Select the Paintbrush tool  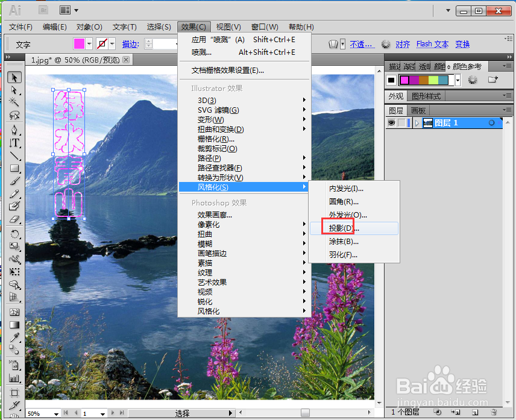[x=14, y=181]
